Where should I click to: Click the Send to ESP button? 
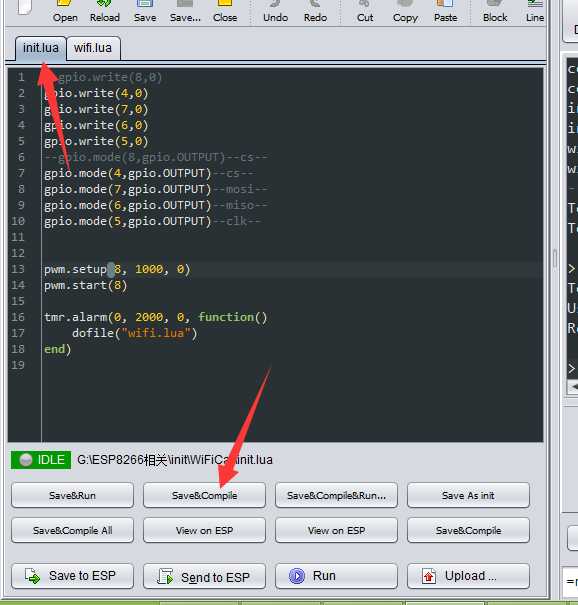[x=204, y=576]
